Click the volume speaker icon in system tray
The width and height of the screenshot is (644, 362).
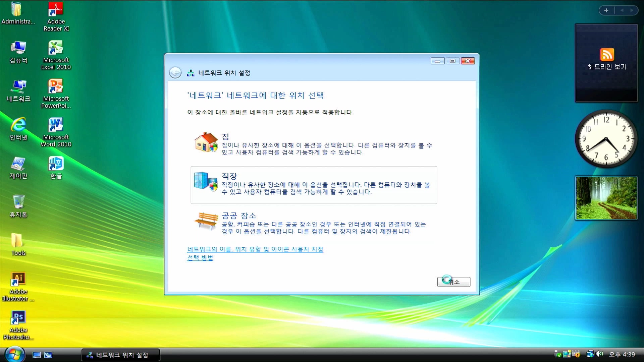pyautogui.click(x=599, y=354)
